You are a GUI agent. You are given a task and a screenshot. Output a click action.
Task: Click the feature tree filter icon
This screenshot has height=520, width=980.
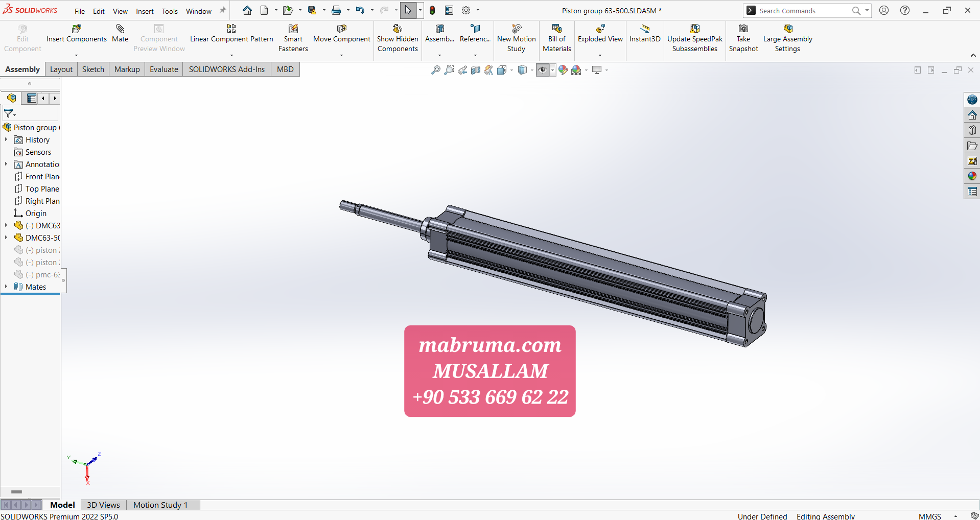9,113
